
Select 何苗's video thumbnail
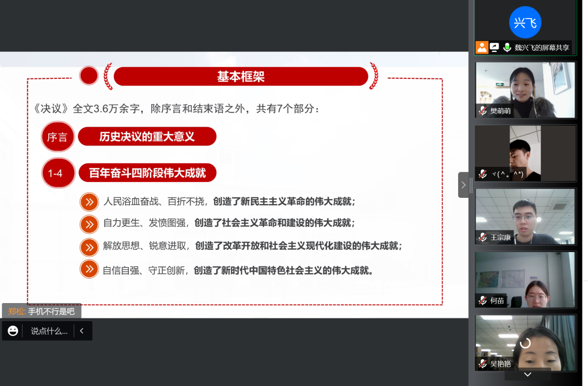pos(525,280)
